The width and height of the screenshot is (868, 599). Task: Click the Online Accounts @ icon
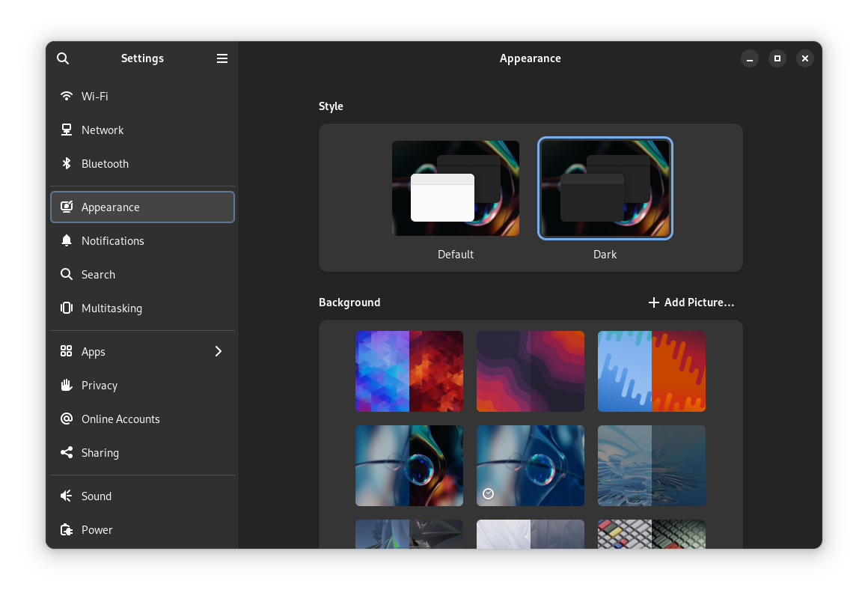tap(67, 419)
